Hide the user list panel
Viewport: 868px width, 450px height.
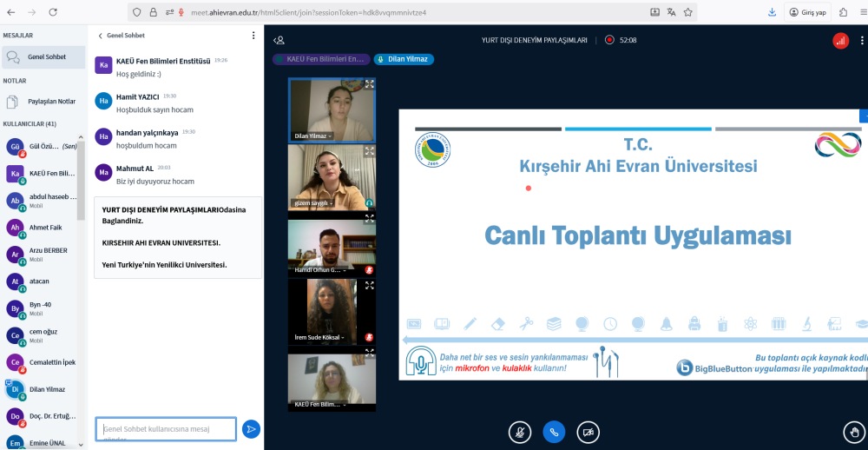pyautogui.click(x=279, y=40)
